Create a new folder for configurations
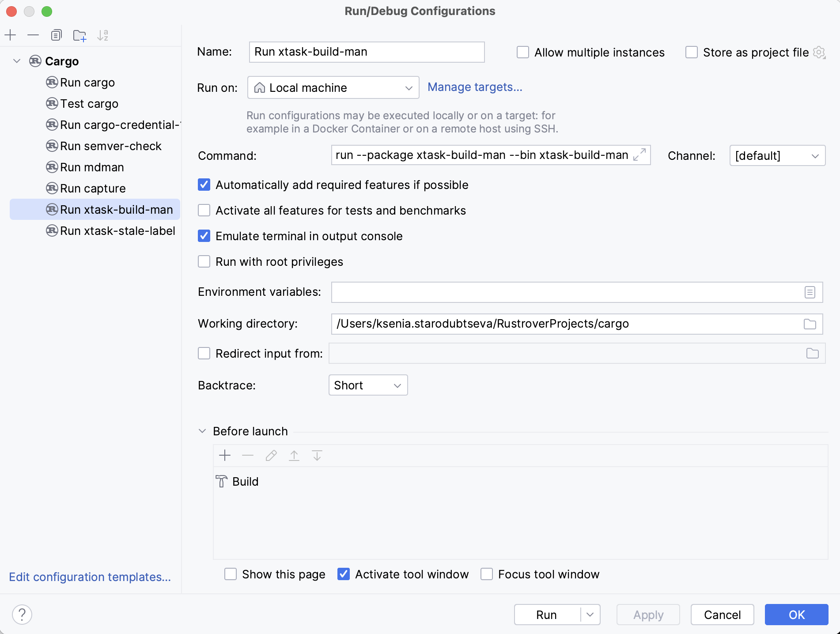 (79, 35)
